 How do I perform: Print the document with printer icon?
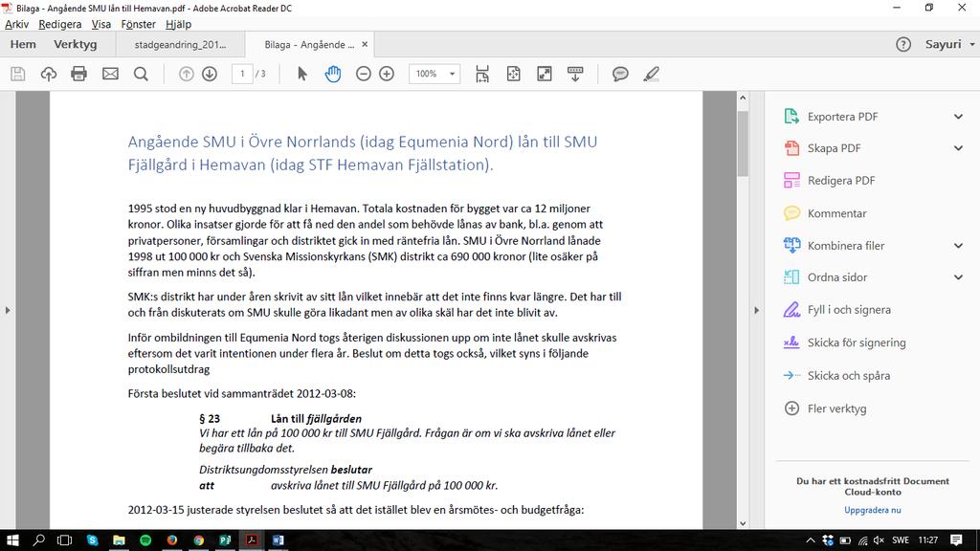click(78, 74)
